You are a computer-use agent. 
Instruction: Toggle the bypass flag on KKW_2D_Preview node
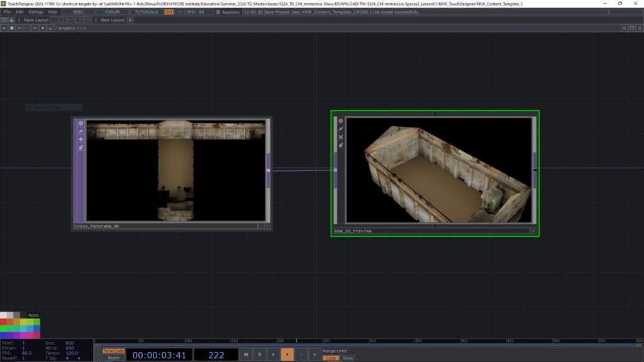pyautogui.click(x=341, y=137)
